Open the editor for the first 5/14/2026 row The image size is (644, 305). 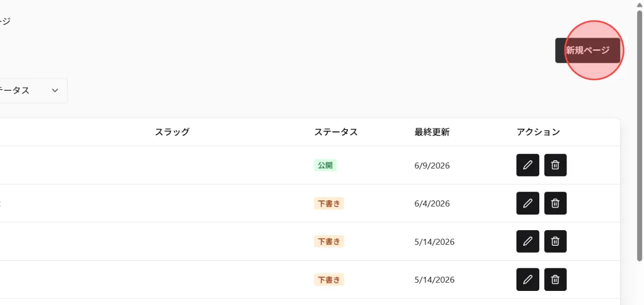click(528, 241)
